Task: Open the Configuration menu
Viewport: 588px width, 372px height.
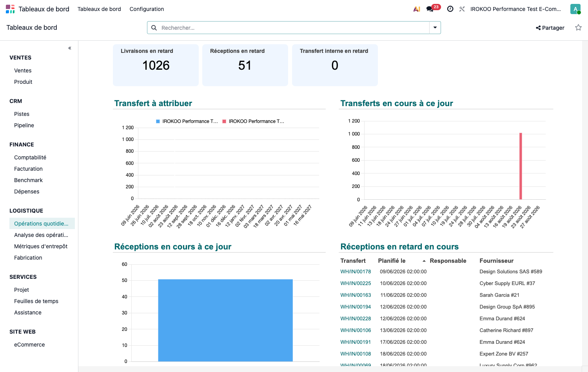Action: pos(147,9)
